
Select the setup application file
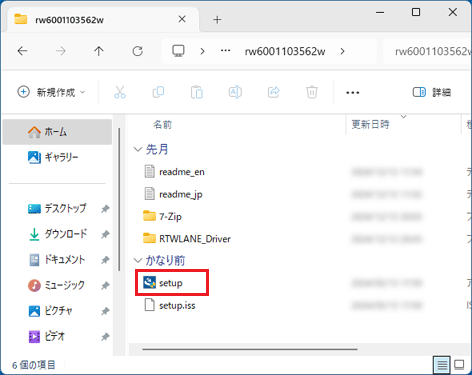coord(163,283)
